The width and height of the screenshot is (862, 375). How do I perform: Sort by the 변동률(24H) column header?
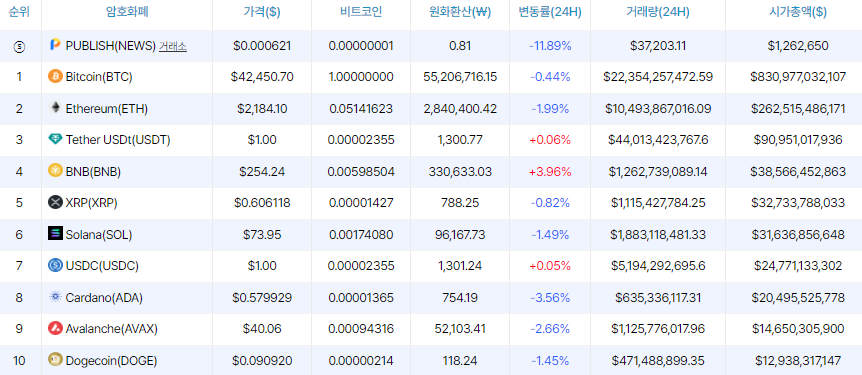(550, 12)
